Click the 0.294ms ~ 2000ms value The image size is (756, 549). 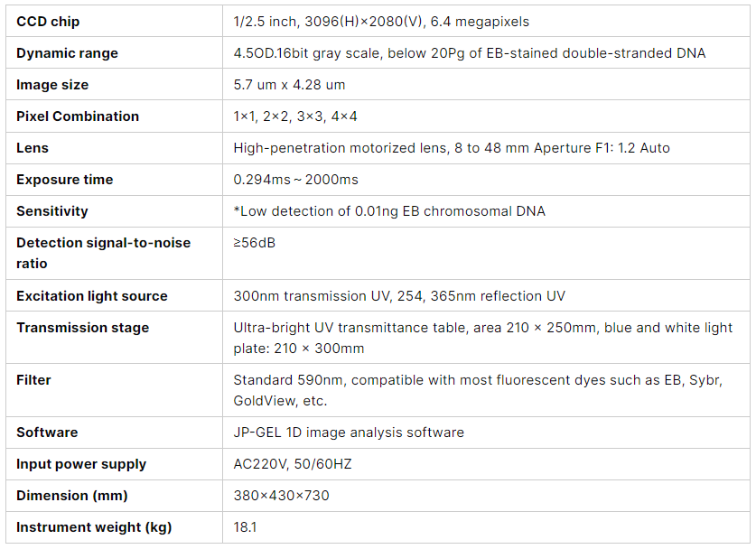pos(295,180)
